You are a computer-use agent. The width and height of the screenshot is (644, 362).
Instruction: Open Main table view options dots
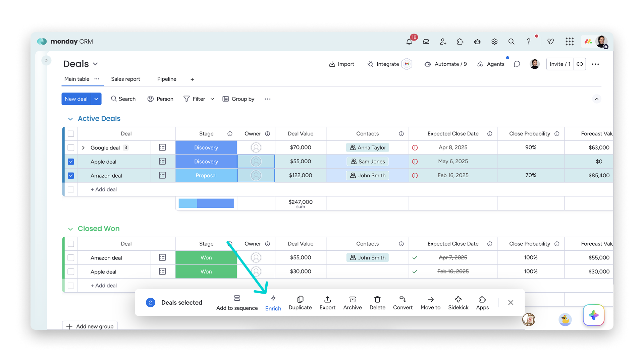point(97,79)
